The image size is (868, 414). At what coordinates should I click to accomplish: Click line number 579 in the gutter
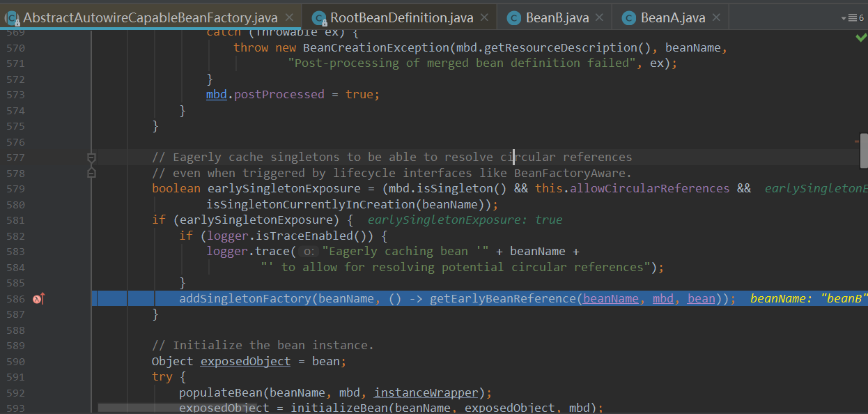15,189
